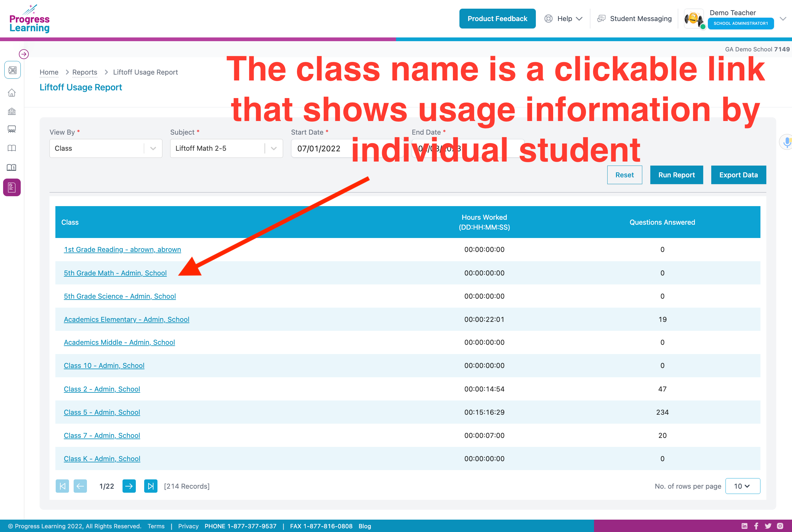
Task: Open the classes group sidebar icon
Action: pyautogui.click(x=12, y=129)
